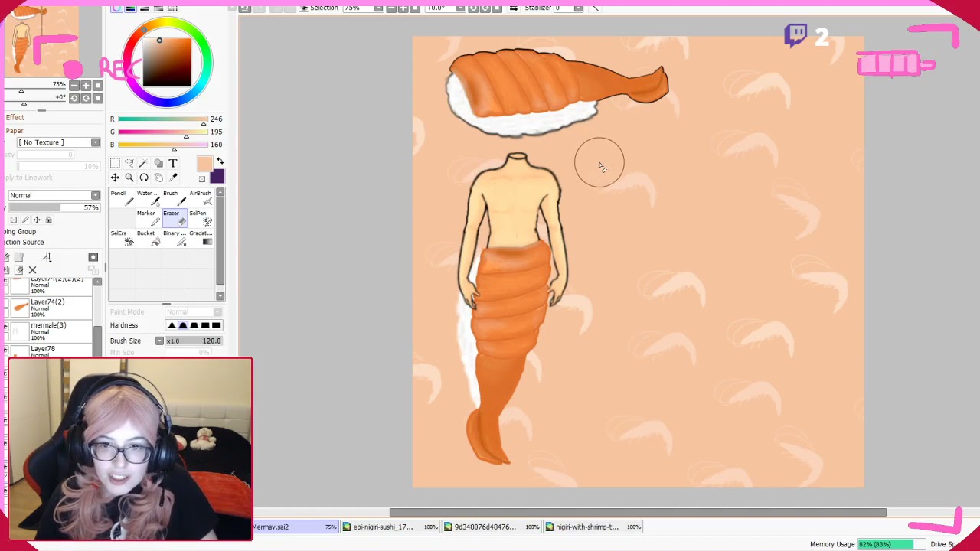This screenshot has width=980, height=551.
Task: Choose the lasso selection tool
Action: click(129, 163)
